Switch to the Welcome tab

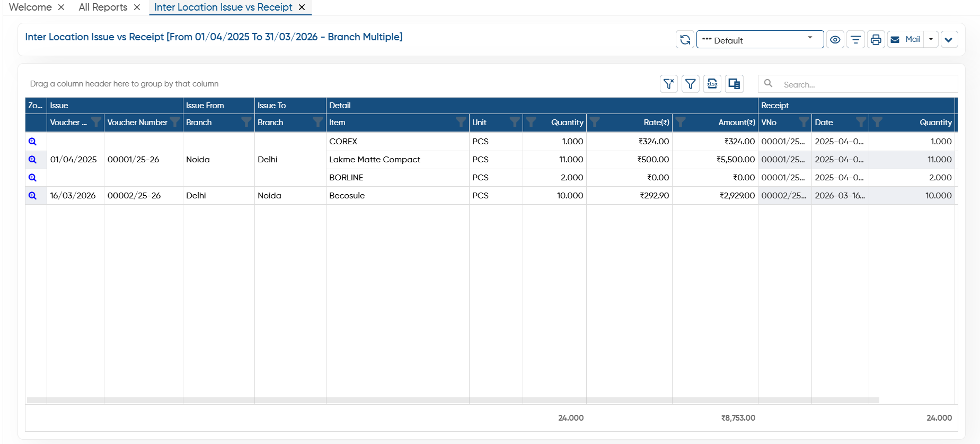30,7
